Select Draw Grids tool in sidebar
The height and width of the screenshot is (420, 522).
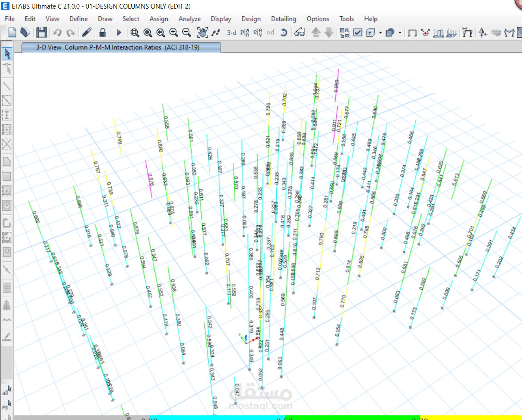coord(7,287)
